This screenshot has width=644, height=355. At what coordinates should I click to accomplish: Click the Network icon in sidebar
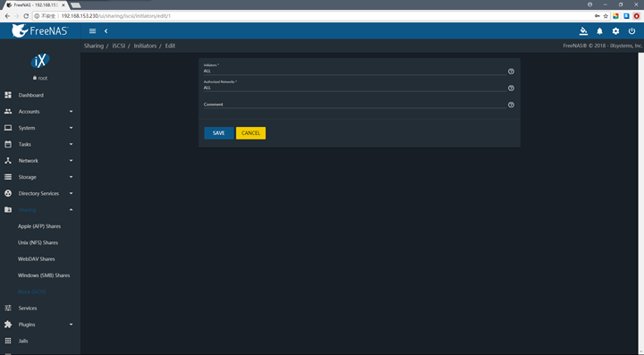coord(8,160)
